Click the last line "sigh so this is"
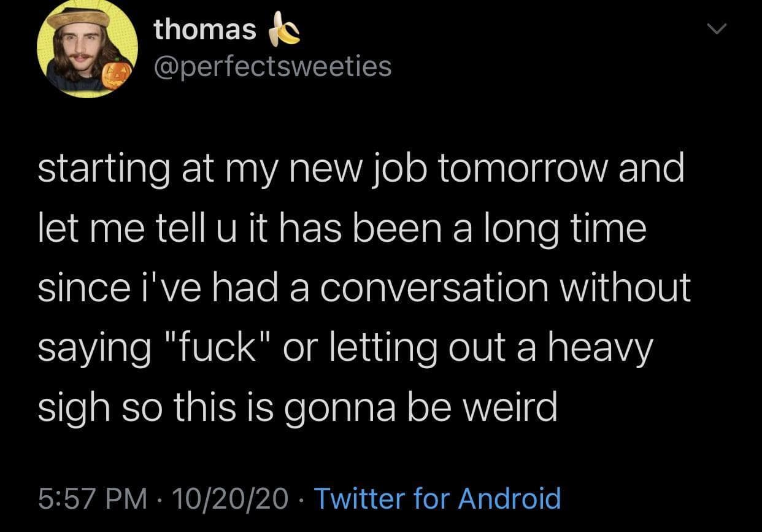This screenshot has height=532, width=762. point(298,407)
